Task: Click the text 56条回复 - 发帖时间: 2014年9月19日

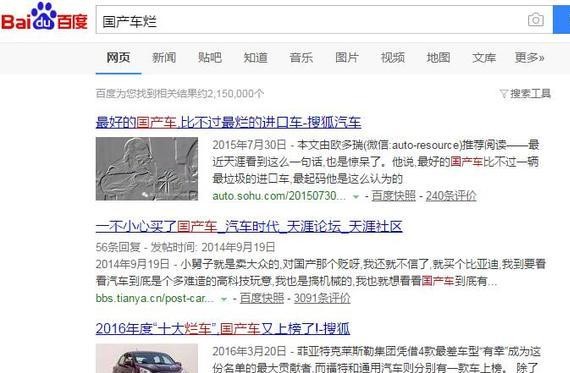Action: (x=185, y=247)
